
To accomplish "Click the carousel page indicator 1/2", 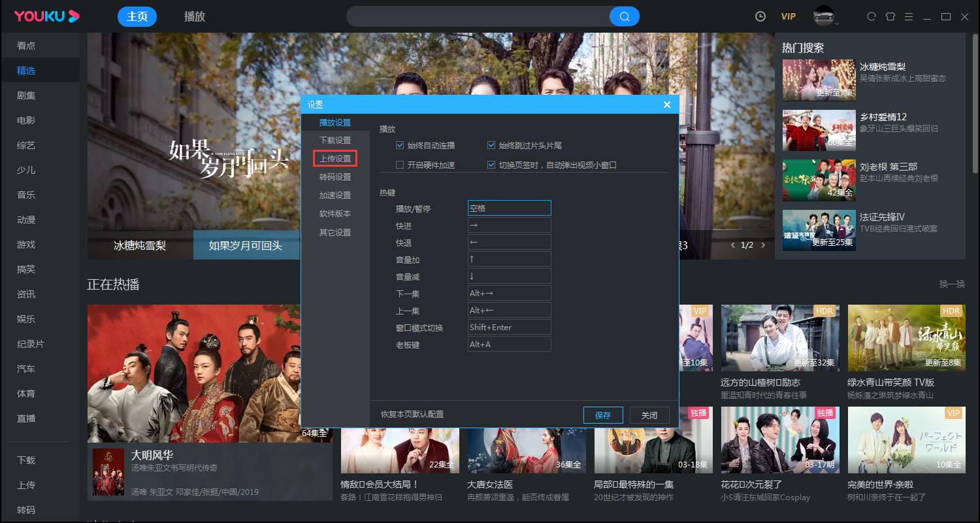I will [x=748, y=243].
